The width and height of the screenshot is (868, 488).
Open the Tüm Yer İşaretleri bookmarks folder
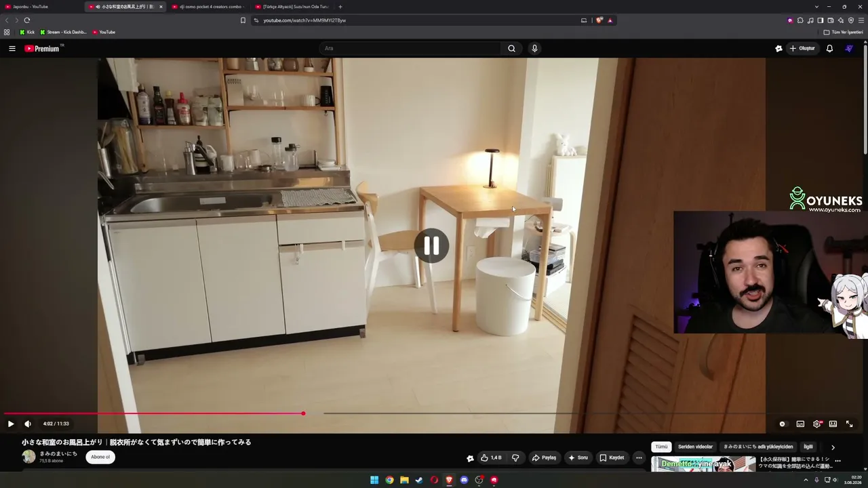point(844,32)
